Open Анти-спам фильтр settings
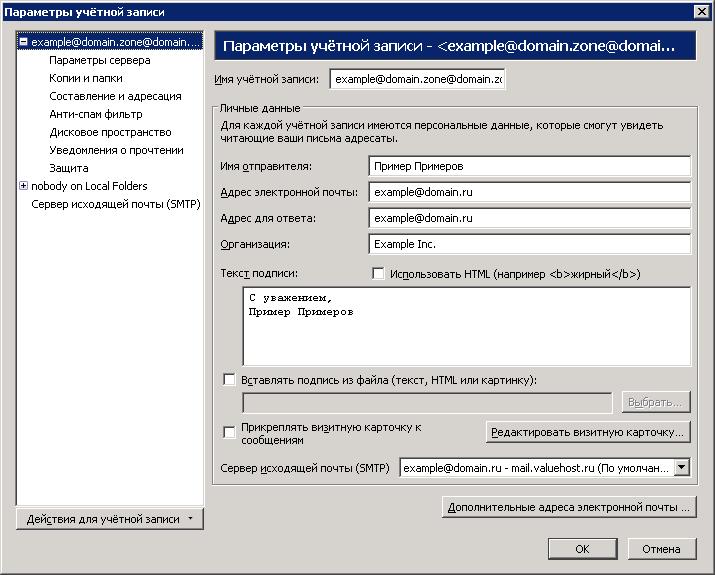The image size is (715, 575). click(96, 114)
